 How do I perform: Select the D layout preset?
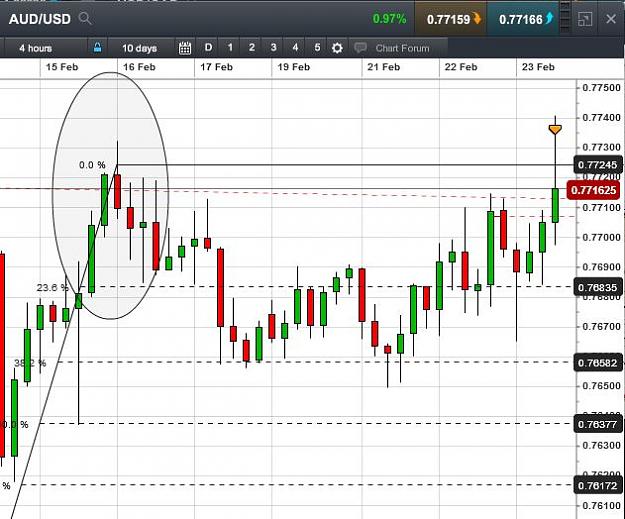208,48
